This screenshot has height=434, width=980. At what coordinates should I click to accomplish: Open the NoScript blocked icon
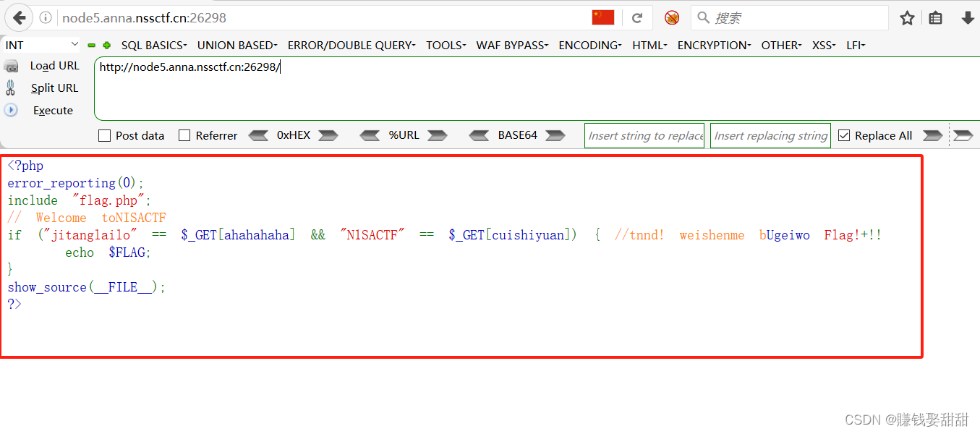[672, 17]
